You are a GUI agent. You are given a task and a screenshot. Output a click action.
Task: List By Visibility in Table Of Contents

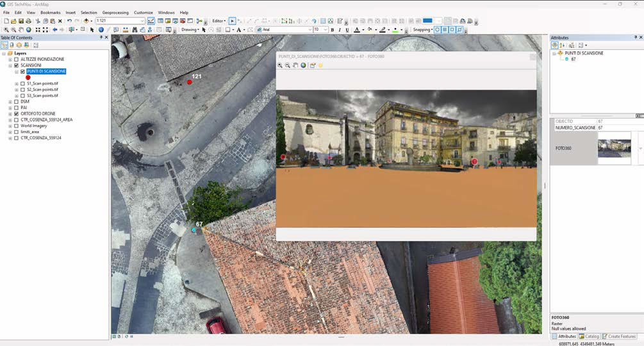pyautogui.click(x=19, y=45)
